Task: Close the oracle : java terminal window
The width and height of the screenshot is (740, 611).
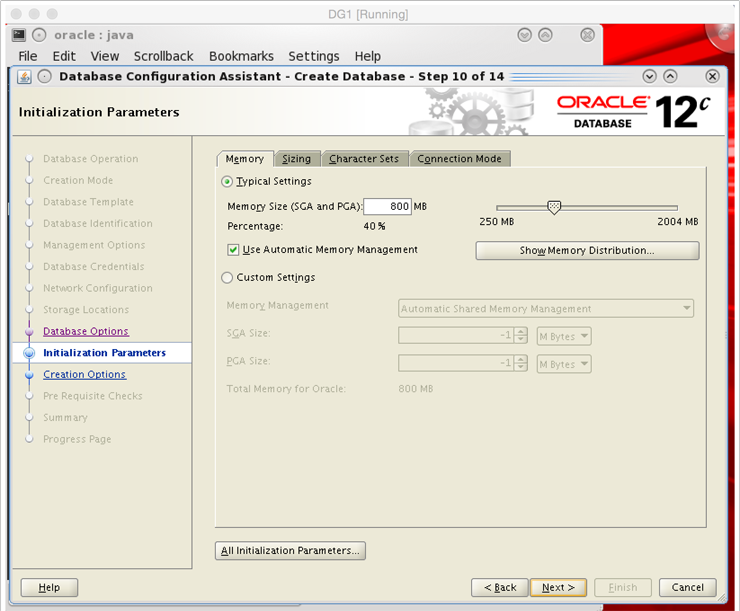Action: tap(587, 35)
